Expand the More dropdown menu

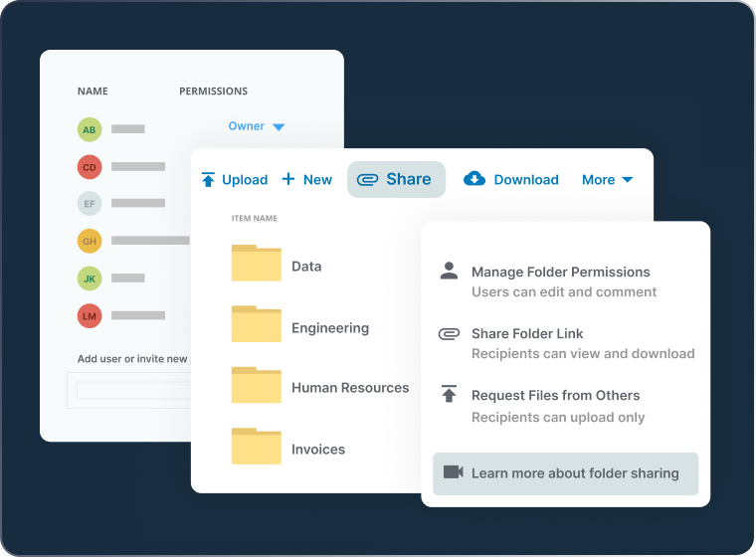point(607,180)
